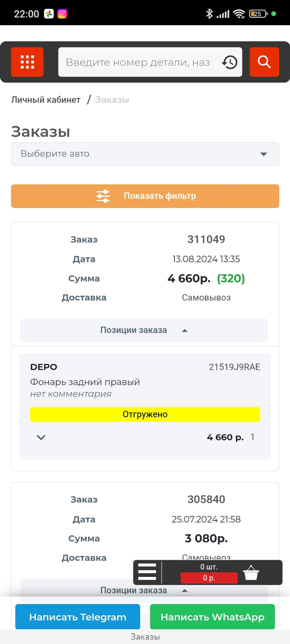Collapse "Позиции заказа" for order 311049

coord(144,330)
